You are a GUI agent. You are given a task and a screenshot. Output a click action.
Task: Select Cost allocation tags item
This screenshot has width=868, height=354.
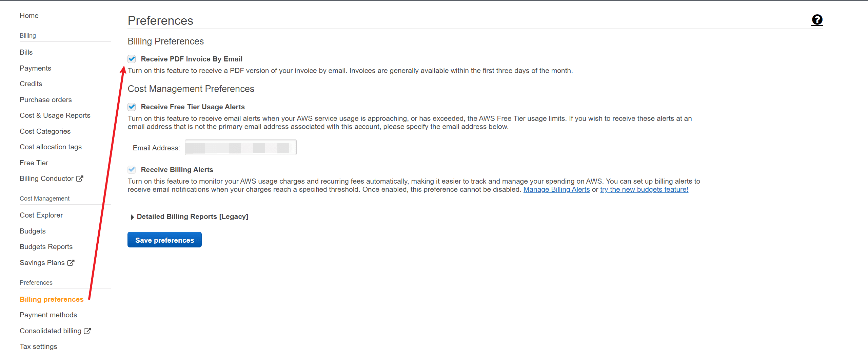point(51,147)
